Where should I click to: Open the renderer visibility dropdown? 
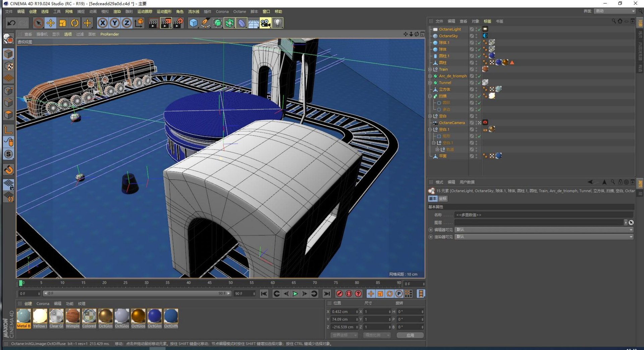pyautogui.click(x=543, y=237)
